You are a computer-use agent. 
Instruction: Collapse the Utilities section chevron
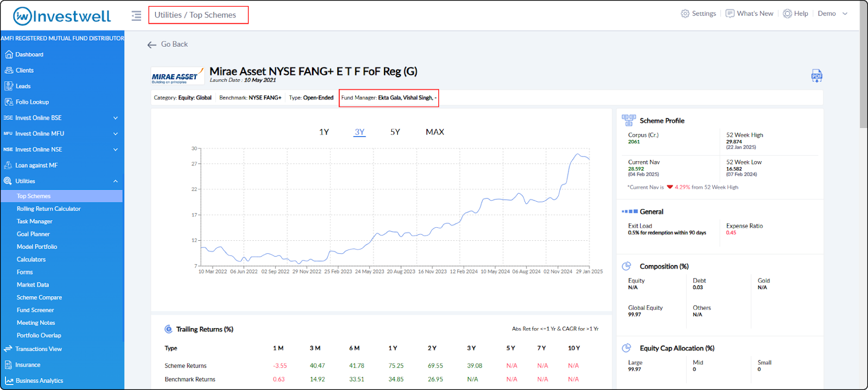[116, 181]
